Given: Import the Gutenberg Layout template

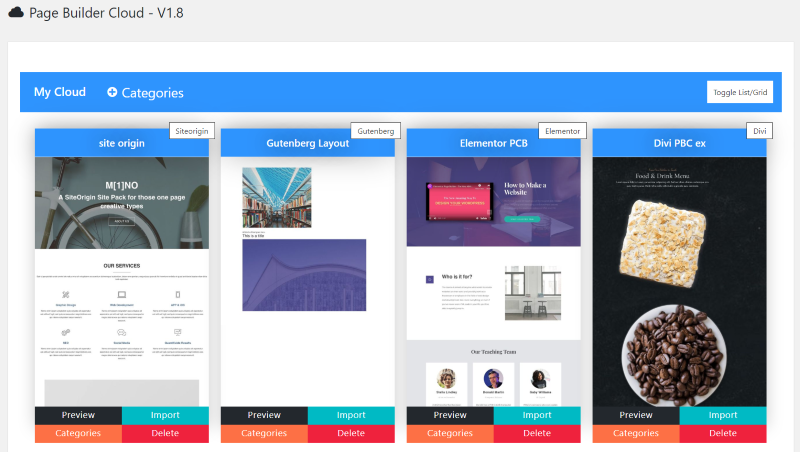Looking at the screenshot, I should (351, 415).
